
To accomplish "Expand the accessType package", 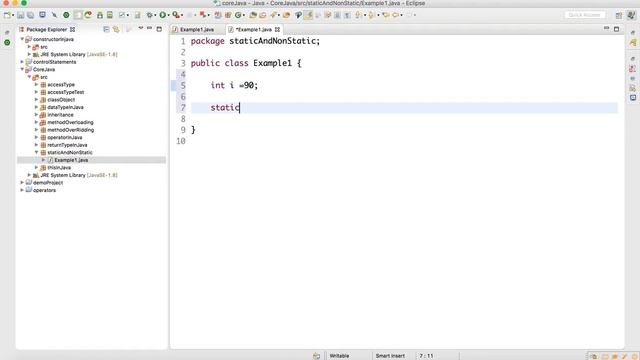I will (x=36, y=84).
